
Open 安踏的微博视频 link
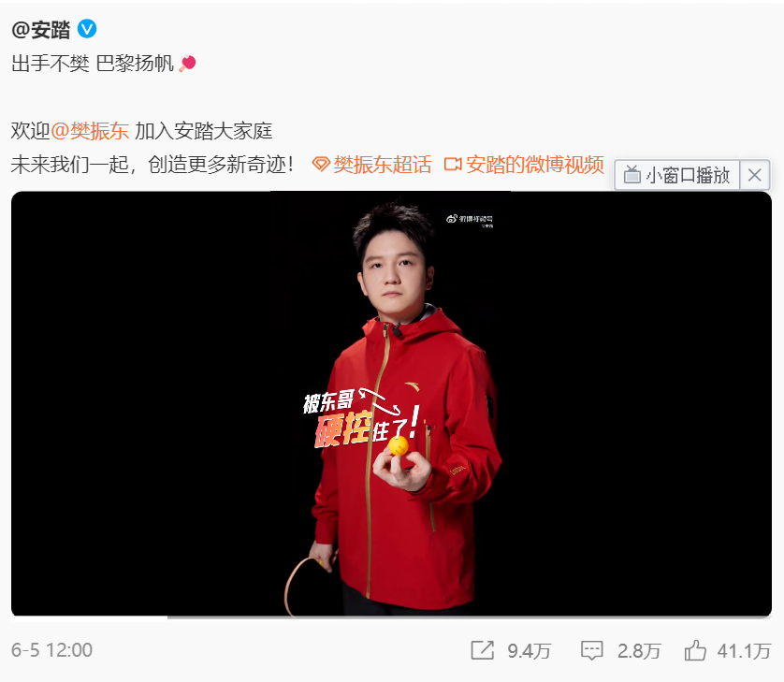point(534,165)
